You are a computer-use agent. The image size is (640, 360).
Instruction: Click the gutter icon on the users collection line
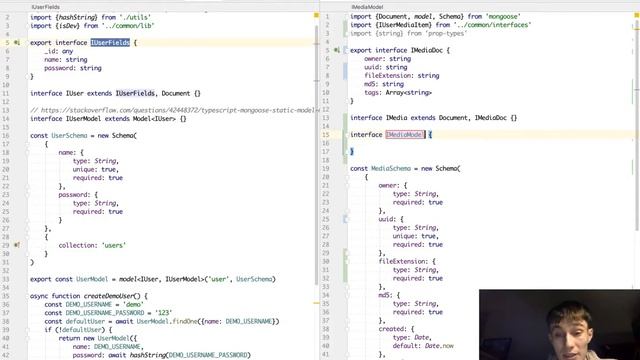(17, 245)
